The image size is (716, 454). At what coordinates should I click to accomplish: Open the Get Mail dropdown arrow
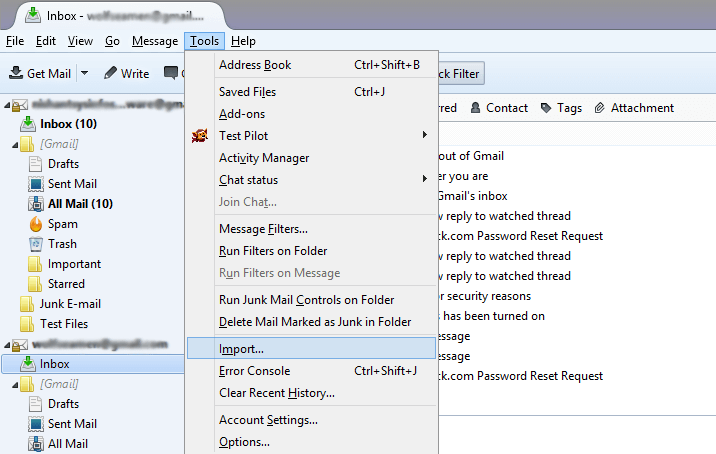(x=84, y=73)
